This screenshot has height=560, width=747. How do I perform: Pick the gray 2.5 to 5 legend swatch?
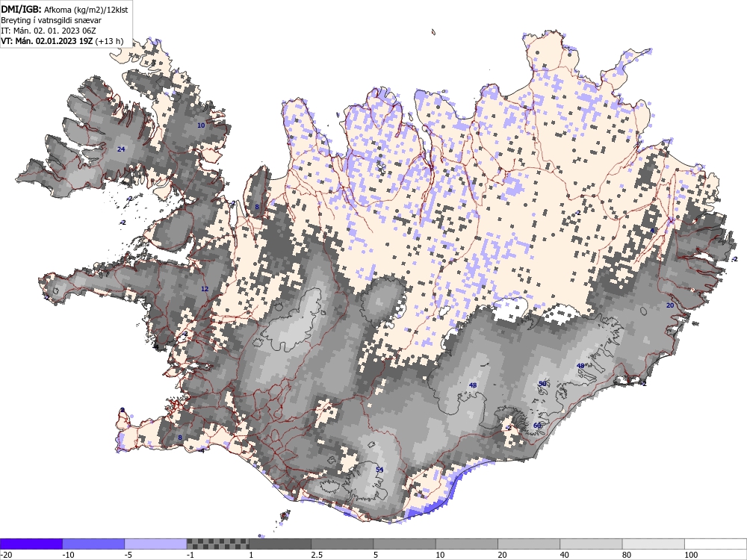click(342, 544)
